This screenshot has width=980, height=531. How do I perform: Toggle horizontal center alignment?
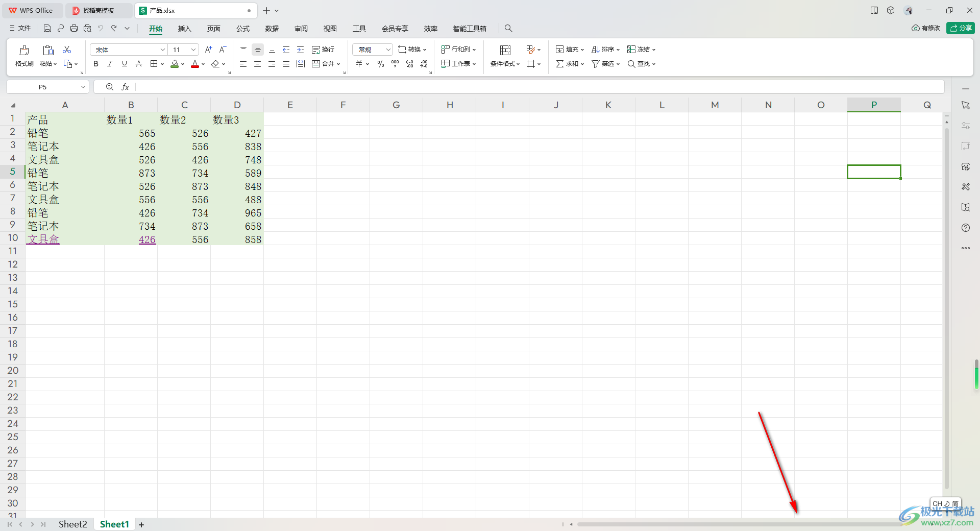click(x=258, y=64)
